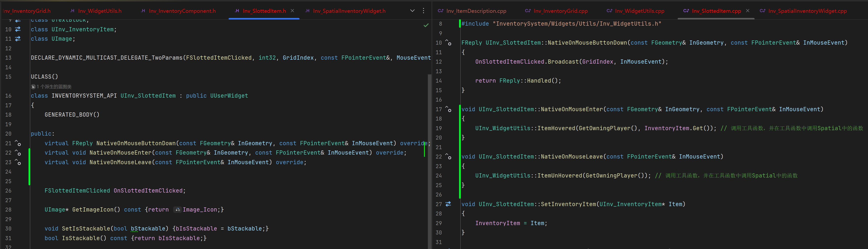Click the FSlottedItemClicked OnSlottedItemClicked declaration on line 26
The image size is (868, 249).
tap(115, 191)
